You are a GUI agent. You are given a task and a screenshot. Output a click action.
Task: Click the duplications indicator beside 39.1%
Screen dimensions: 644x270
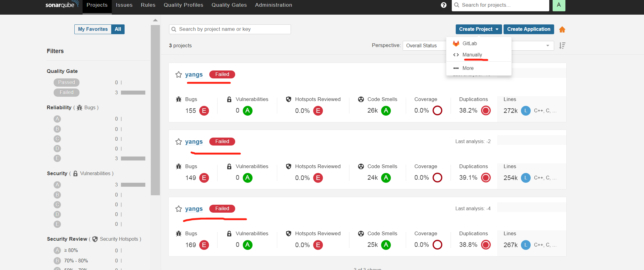click(x=486, y=178)
